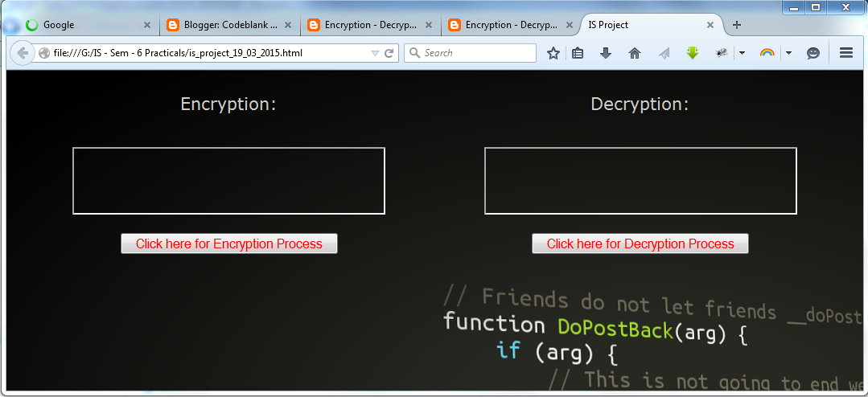The height and width of the screenshot is (397, 868).
Task: Expand the dropdown next to rainbow icon
Action: [x=789, y=53]
